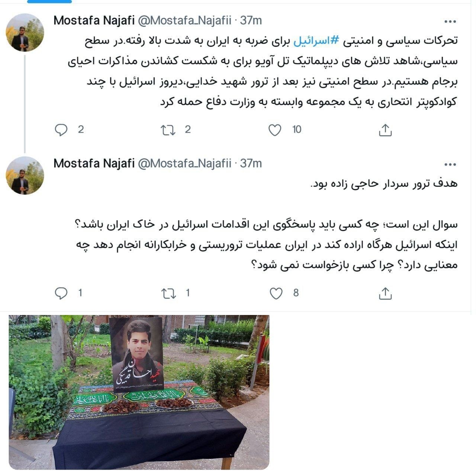Like the second tweet with 8 likes
This screenshot has width=476, height=476.
coord(276,293)
